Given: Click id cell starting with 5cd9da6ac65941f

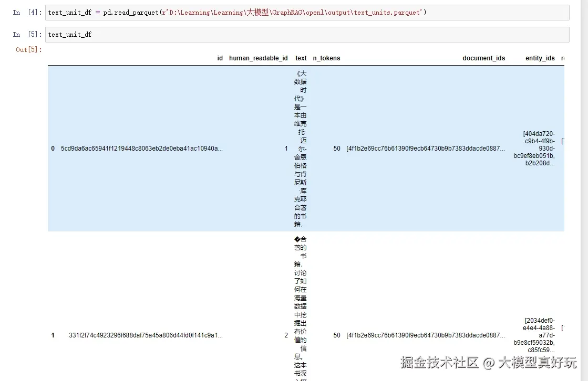Looking at the screenshot, I should pos(142,149).
